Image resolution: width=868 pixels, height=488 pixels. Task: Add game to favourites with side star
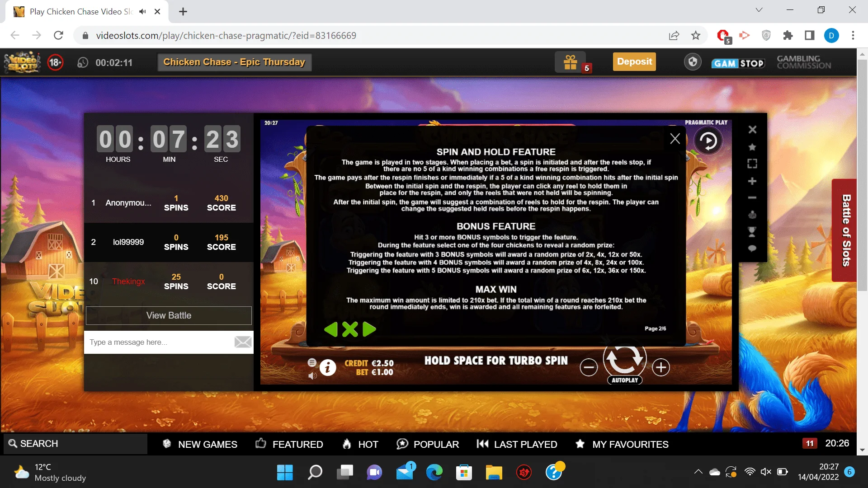click(x=752, y=147)
